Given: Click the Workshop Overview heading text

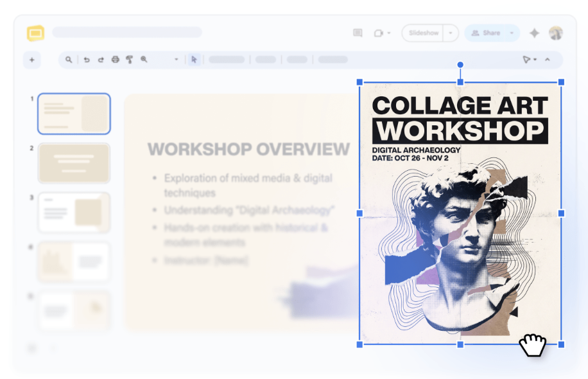Looking at the screenshot, I should 248,149.
